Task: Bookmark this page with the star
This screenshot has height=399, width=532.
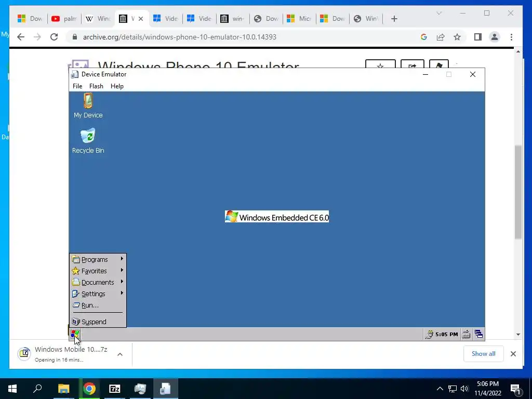Action: pyautogui.click(x=457, y=37)
